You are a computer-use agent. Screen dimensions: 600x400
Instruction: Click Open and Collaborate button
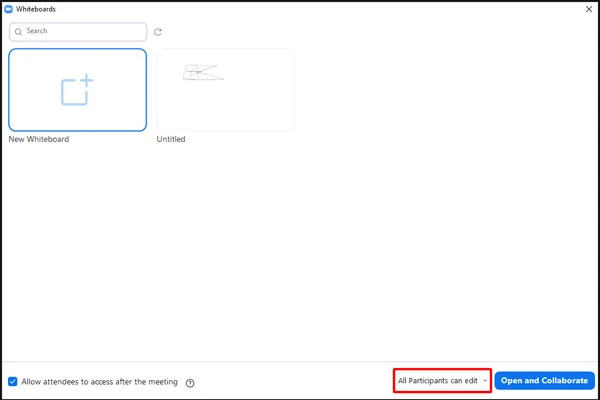[x=545, y=380]
